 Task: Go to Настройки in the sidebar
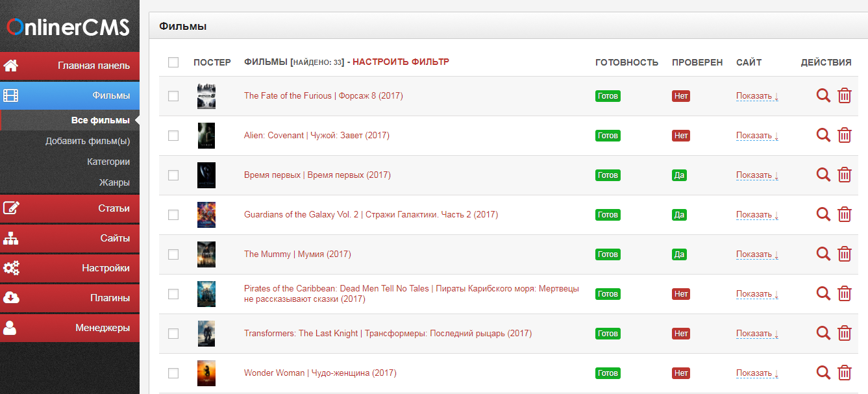[69, 268]
